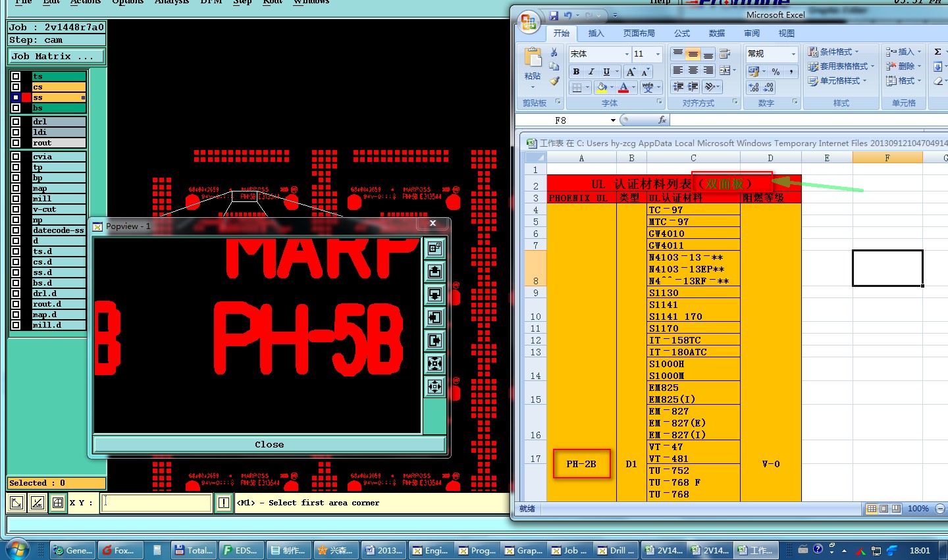Image resolution: width=948 pixels, height=560 pixels.
Task: Toggle Underline formatting in Excel
Action: coord(606,72)
